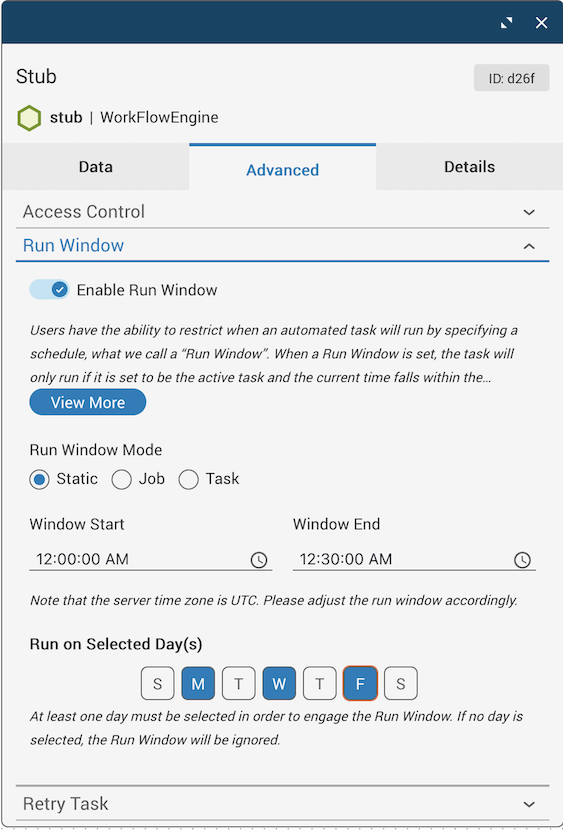Choose the Static run window mode
The image size is (563, 833).
39,479
